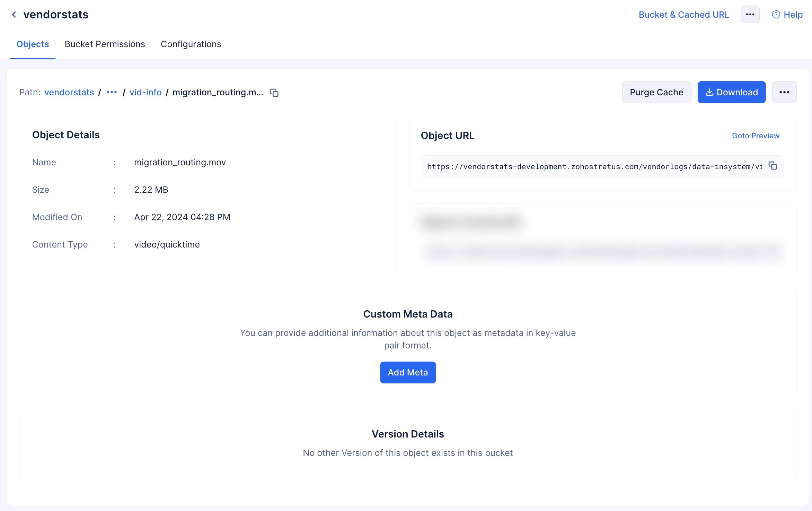Open the Bucket & Cached URL link

pos(684,15)
